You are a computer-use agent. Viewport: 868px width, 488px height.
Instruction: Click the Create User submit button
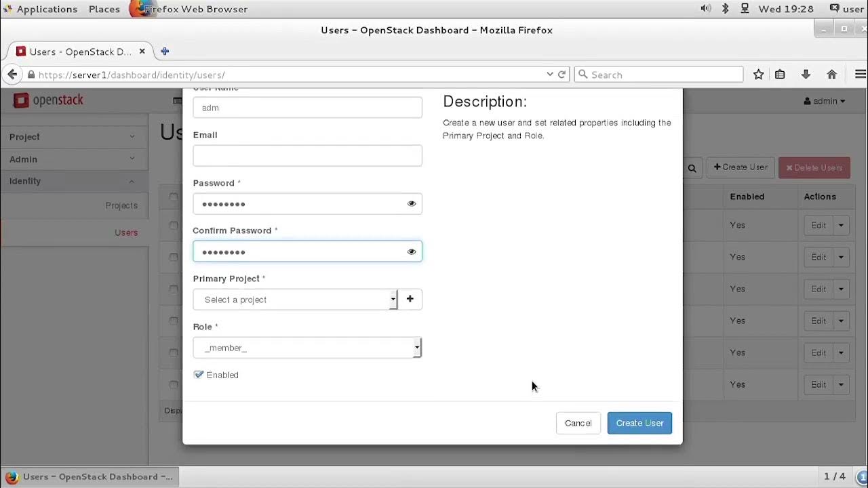(639, 423)
